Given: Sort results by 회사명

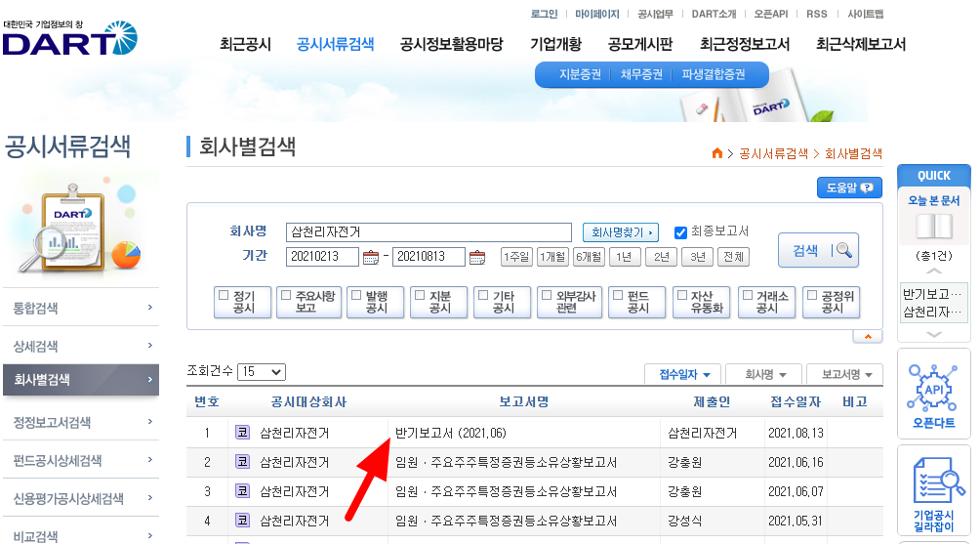Looking at the screenshot, I should 764,374.
